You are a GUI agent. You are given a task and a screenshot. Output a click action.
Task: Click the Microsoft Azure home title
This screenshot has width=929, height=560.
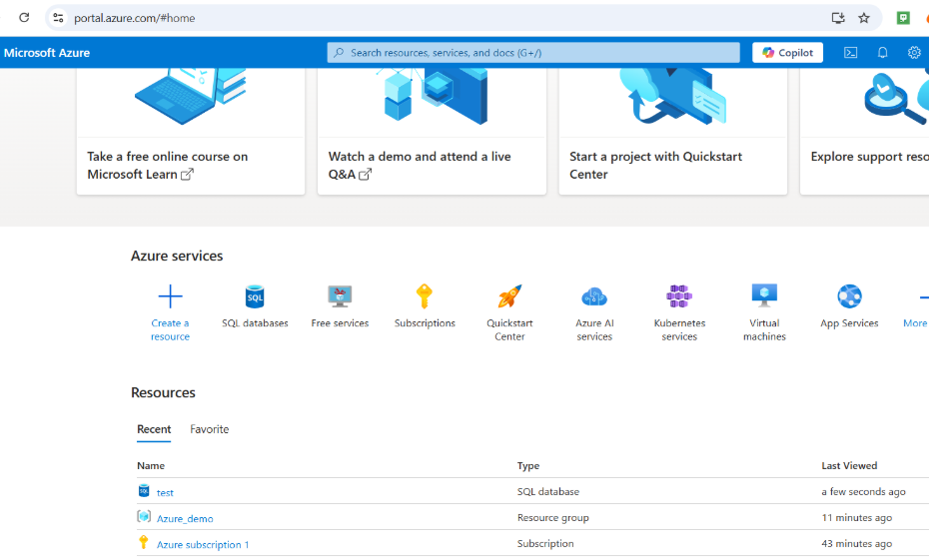[47, 53]
